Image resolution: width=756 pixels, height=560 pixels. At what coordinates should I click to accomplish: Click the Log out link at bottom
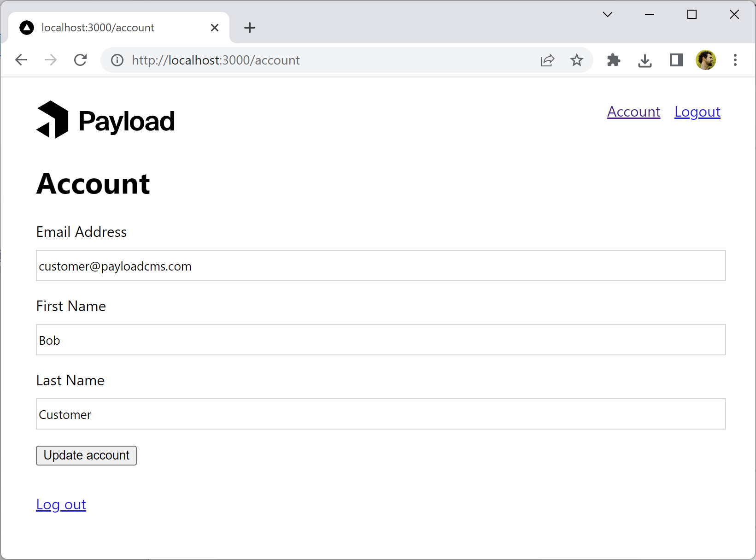pyautogui.click(x=61, y=505)
